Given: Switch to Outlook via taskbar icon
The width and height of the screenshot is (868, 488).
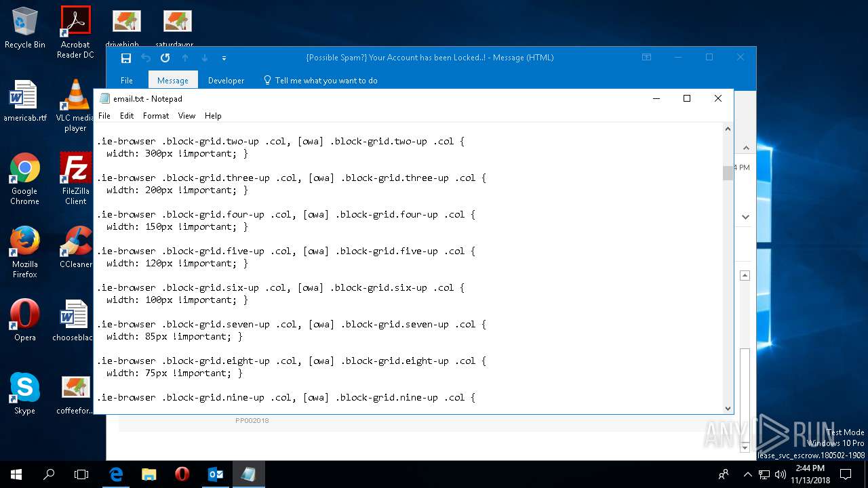Looking at the screenshot, I should (x=215, y=474).
